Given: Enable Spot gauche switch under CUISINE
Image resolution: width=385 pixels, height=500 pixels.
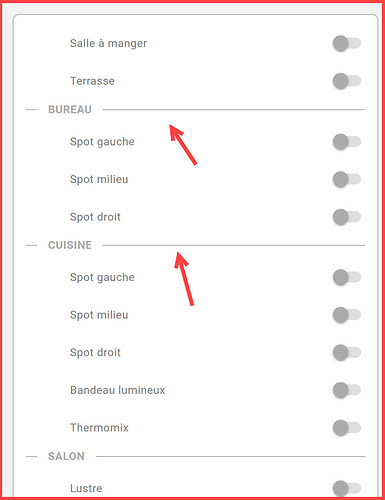Looking at the screenshot, I should coord(347,277).
